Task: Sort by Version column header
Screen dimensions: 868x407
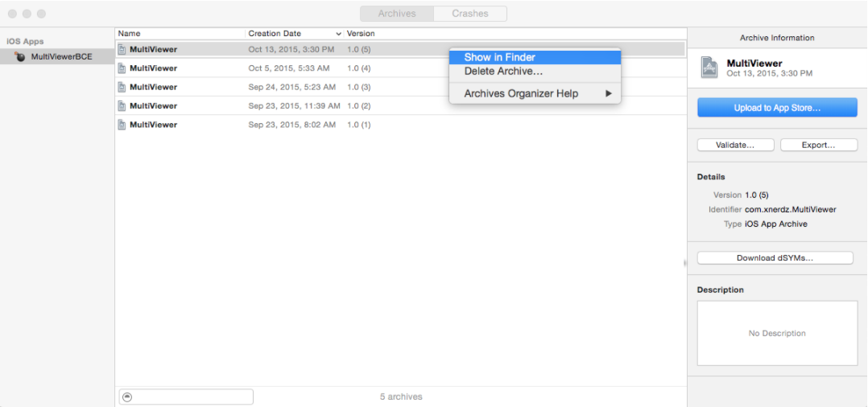Action: tap(361, 33)
